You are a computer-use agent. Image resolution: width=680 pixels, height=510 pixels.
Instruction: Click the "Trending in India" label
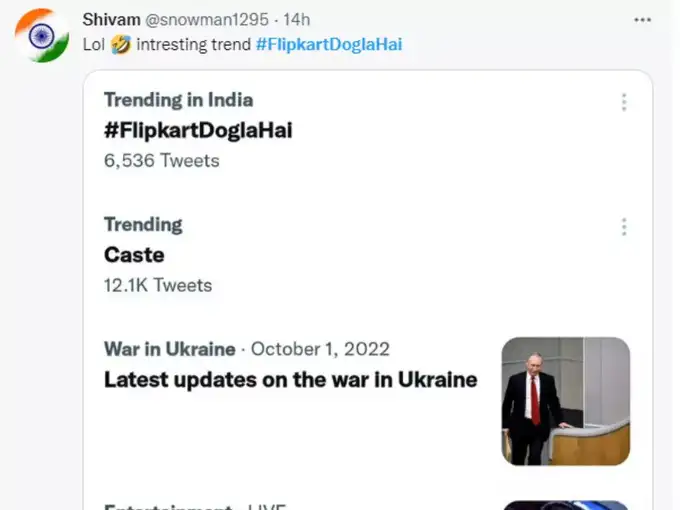(178, 100)
